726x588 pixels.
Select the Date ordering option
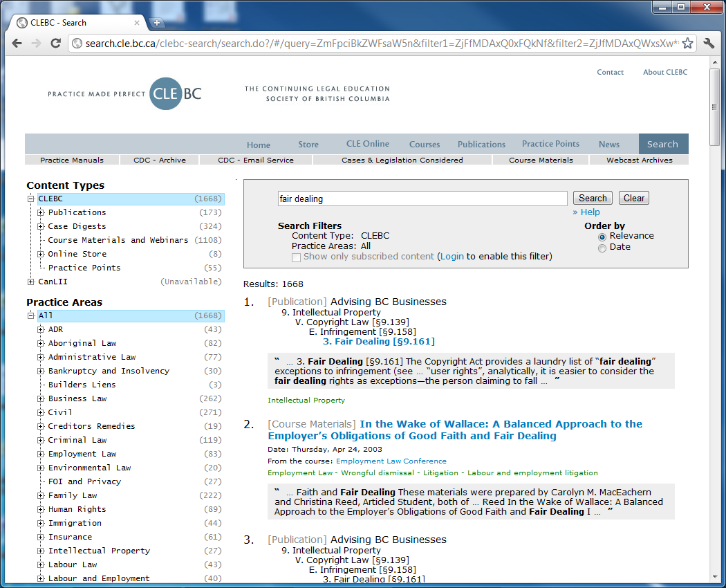pos(602,248)
